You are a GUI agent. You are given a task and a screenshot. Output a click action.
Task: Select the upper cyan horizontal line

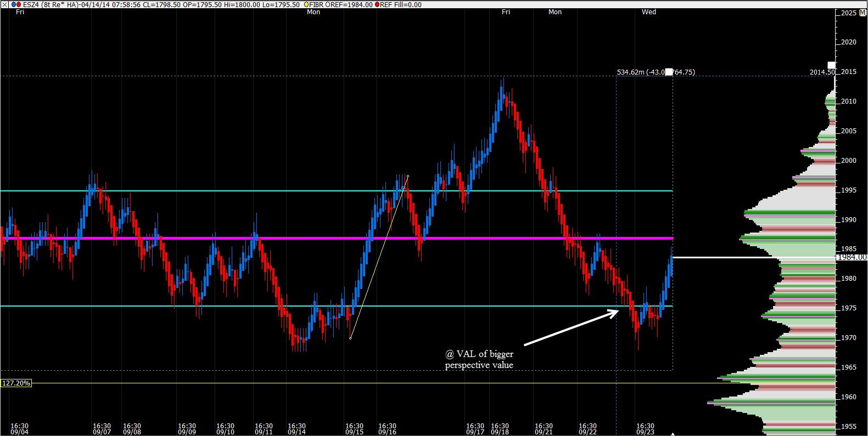click(x=336, y=191)
